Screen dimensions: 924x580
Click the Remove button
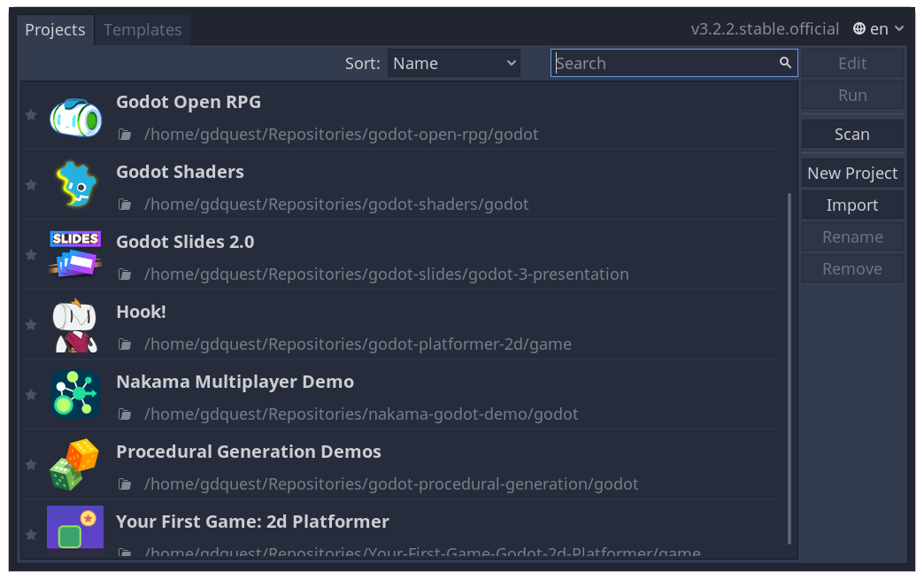pyautogui.click(x=852, y=269)
